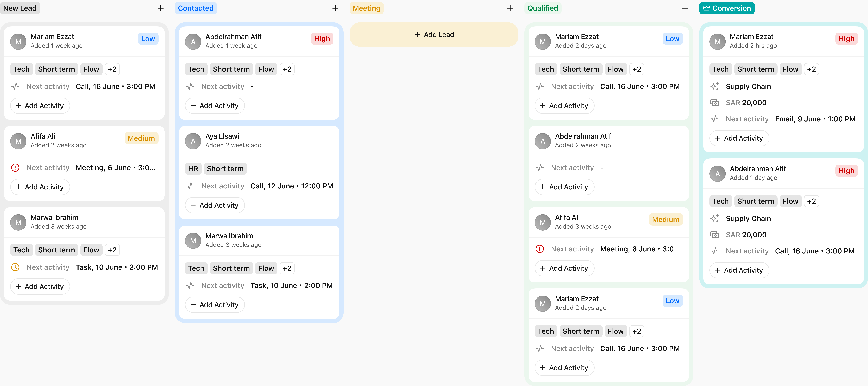Click pulse icon next to Email, 9 June activity

point(715,119)
